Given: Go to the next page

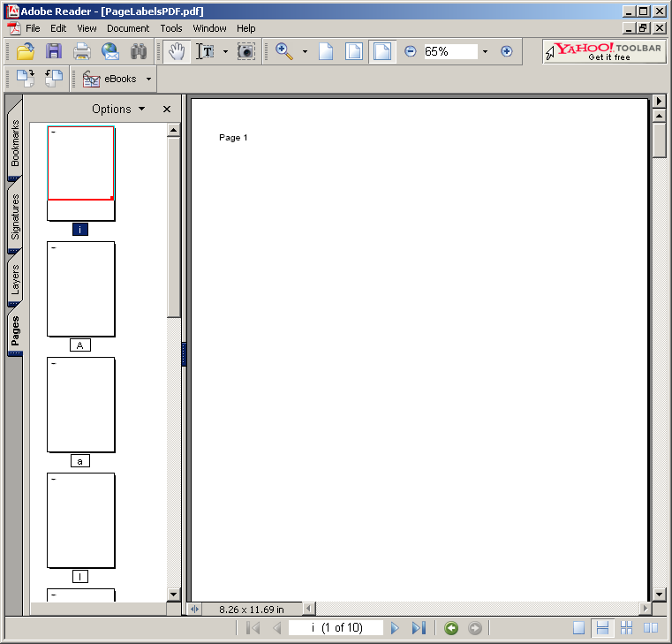Looking at the screenshot, I should (395, 628).
